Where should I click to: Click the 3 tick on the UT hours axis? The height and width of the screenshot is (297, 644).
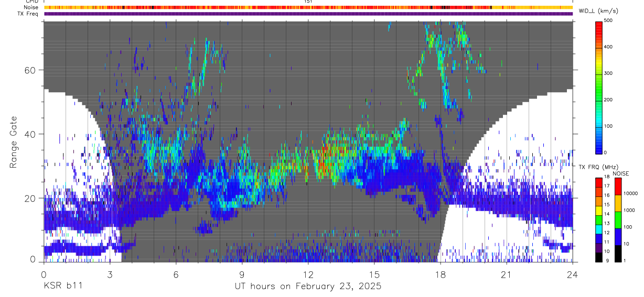110,274
